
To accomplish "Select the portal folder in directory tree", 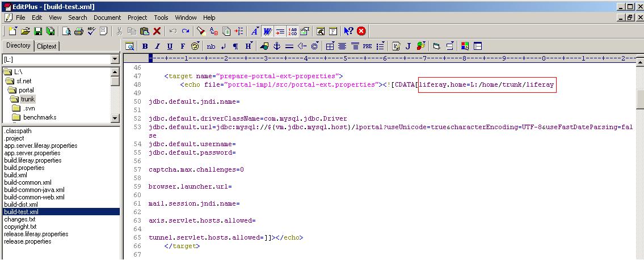I will [x=26, y=90].
